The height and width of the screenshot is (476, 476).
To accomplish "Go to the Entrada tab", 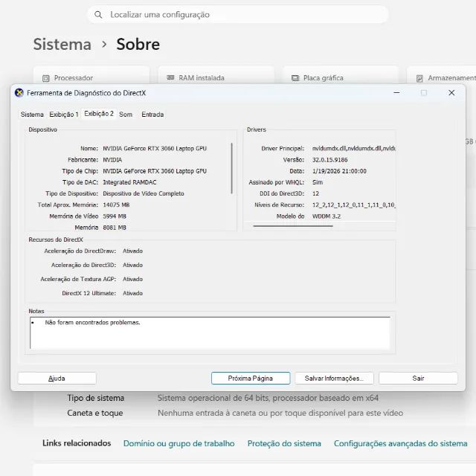I will [x=152, y=115].
